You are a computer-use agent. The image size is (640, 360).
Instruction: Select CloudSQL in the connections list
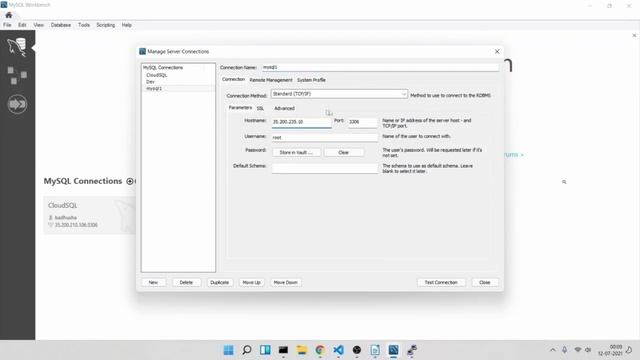coord(157,75)
